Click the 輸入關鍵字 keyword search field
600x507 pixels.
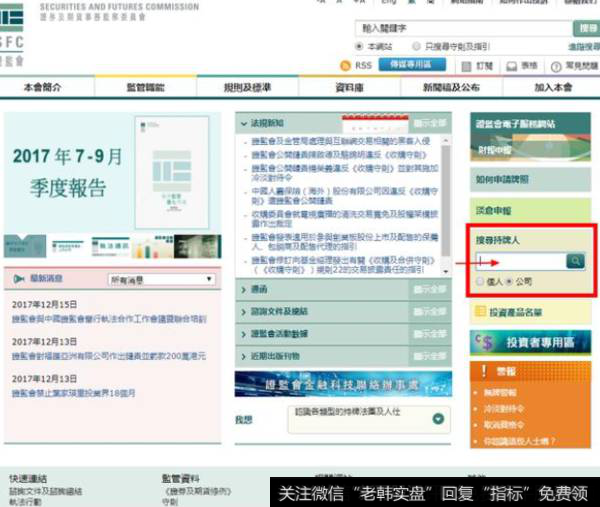click(x=464, y=28)
